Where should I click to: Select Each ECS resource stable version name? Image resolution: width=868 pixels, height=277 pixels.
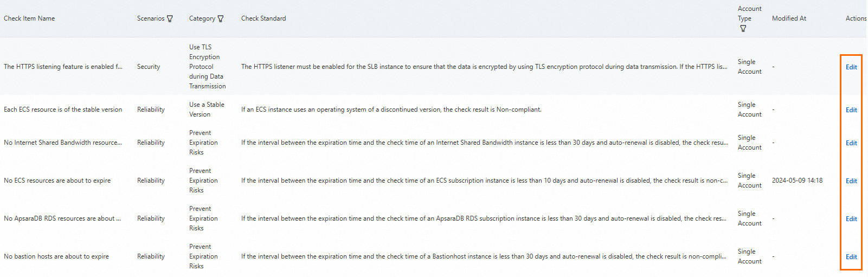tap(63, 109)
